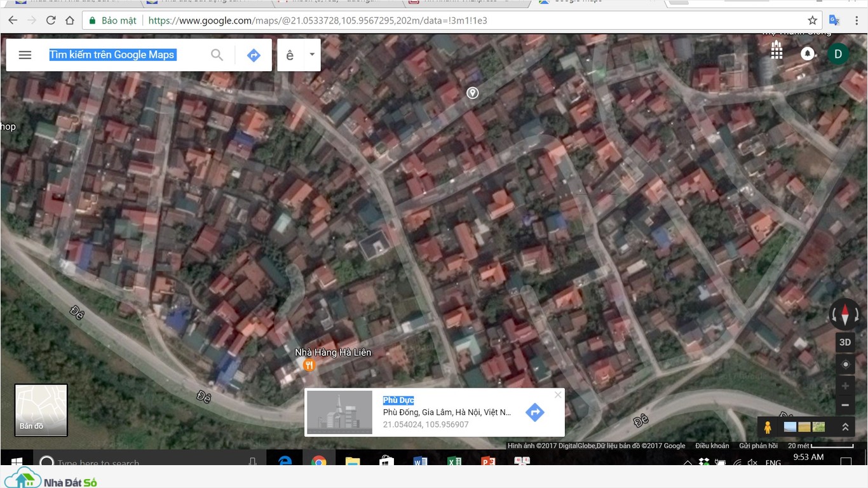Show hidden system tray icons
Viewport: 868px width, 488px height.
688,463
